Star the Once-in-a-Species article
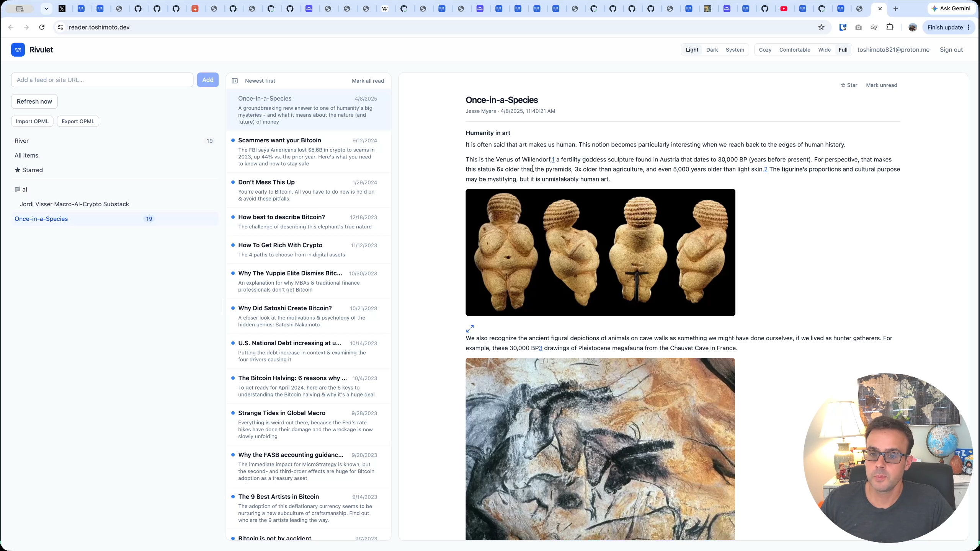This screenshot has height=551, width=980. pyautogui.click(x=849, y=85)
